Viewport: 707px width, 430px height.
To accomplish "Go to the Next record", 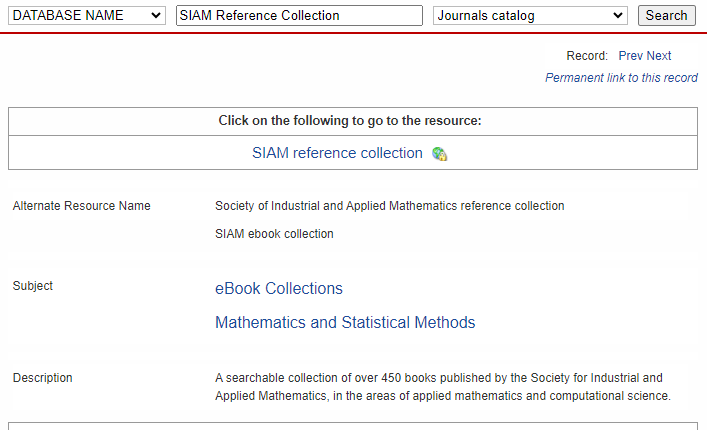I will pos(659,55).
